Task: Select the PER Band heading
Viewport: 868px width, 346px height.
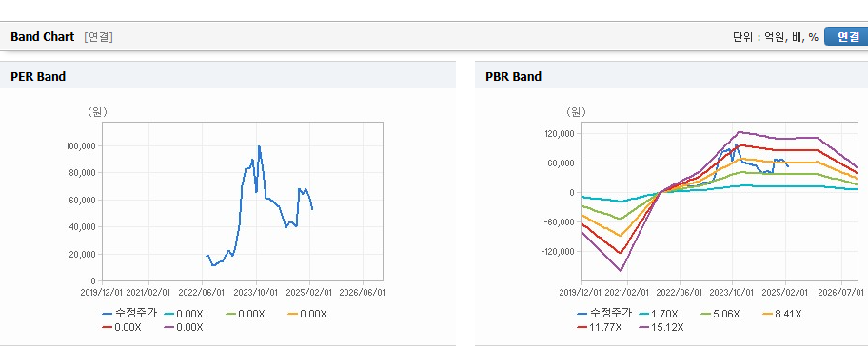Action: [x=38, y=77]
